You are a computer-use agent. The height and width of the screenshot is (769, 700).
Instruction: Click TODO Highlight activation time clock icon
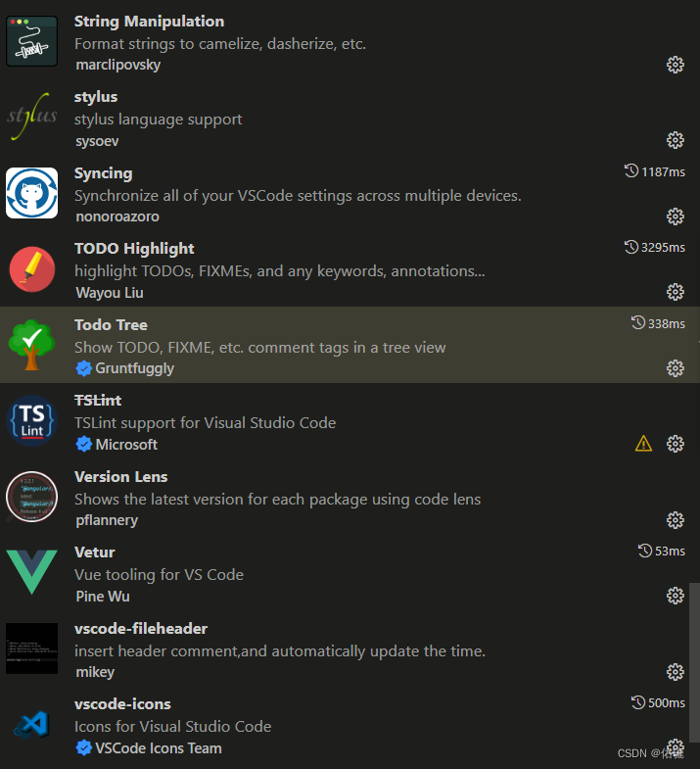tap(631, 247)
